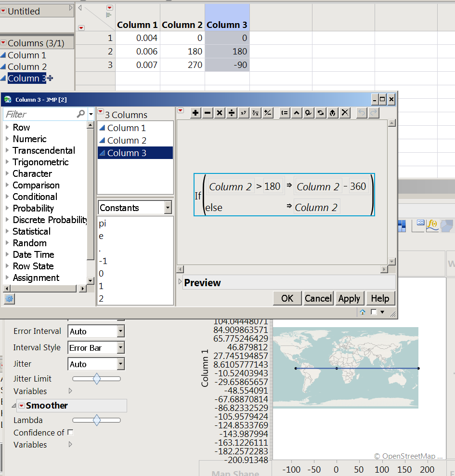Click the insert (caret) button in formula toolbar
The width and height of the screenshot is (455, 476).
297,113
